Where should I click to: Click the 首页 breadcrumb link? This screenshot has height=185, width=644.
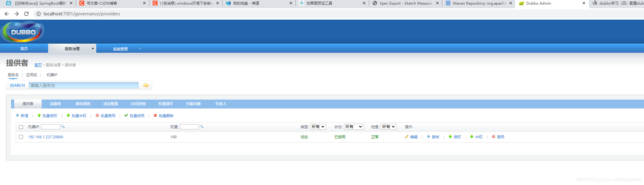click(x=38, y=65)
